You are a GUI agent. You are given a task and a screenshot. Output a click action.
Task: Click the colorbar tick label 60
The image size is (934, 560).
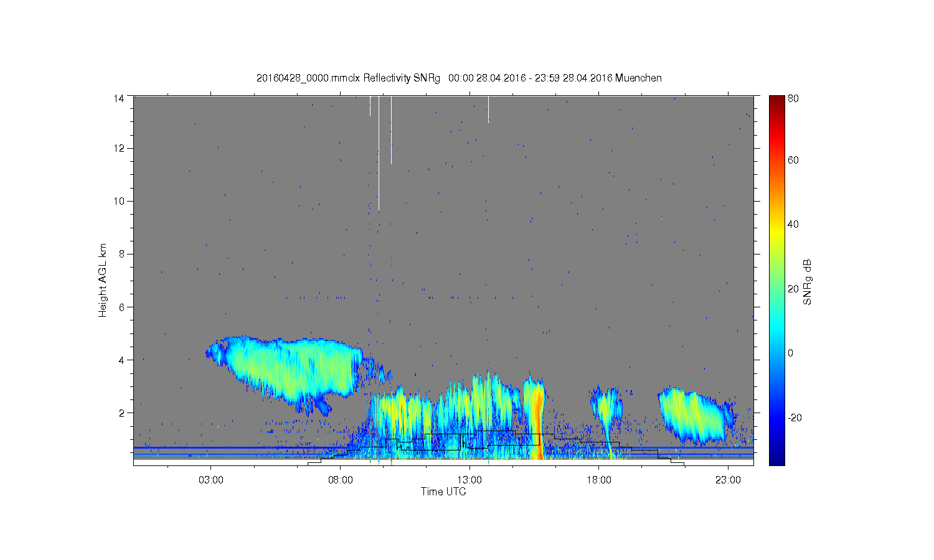point(793,160)
